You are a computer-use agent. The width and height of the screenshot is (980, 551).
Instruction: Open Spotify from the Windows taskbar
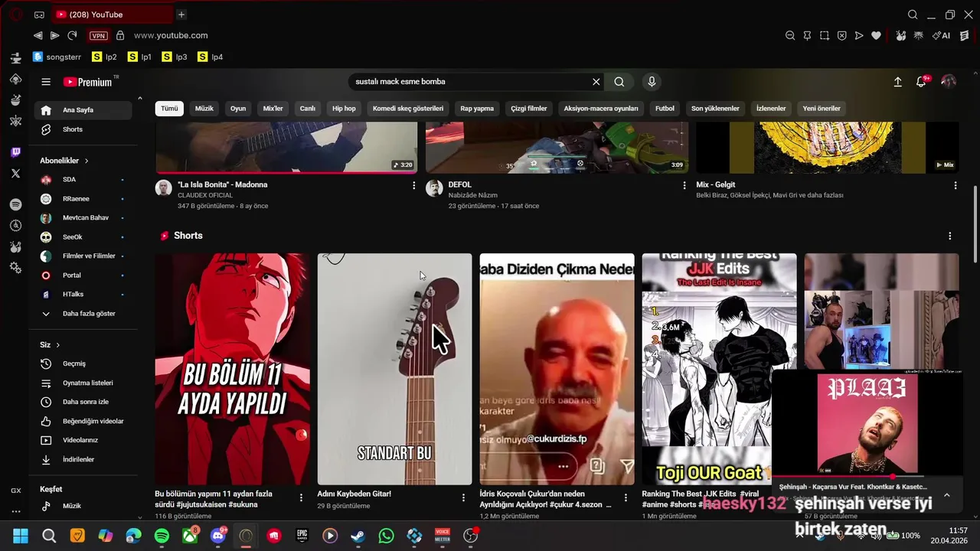pyautogui.click(x=162, y=536)
